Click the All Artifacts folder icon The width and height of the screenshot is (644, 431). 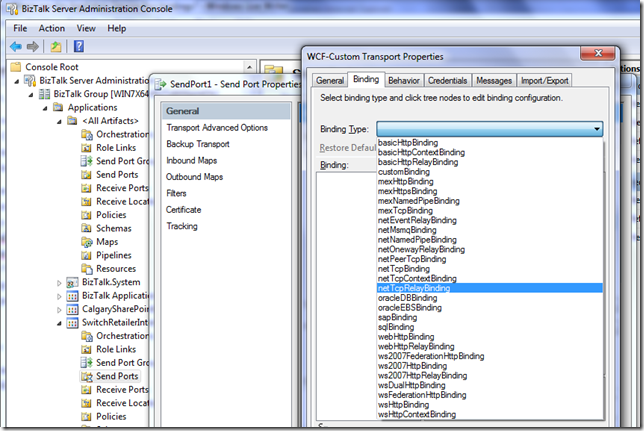72,121
